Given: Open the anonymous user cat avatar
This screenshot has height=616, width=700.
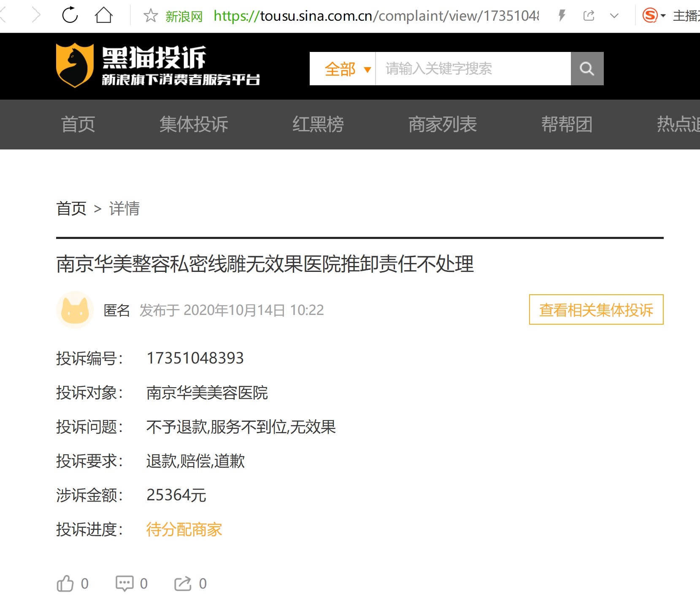Looking at the screenshot, I should click(75, 310).
